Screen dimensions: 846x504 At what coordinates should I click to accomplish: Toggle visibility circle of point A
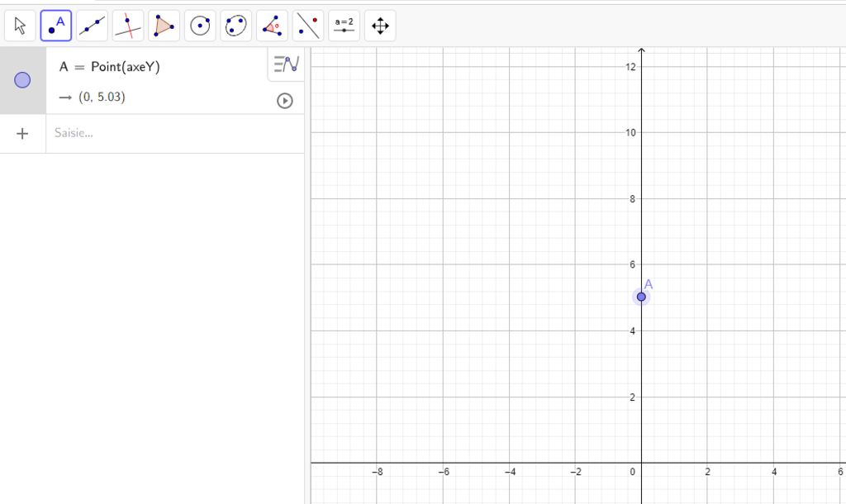coord(22,80)
